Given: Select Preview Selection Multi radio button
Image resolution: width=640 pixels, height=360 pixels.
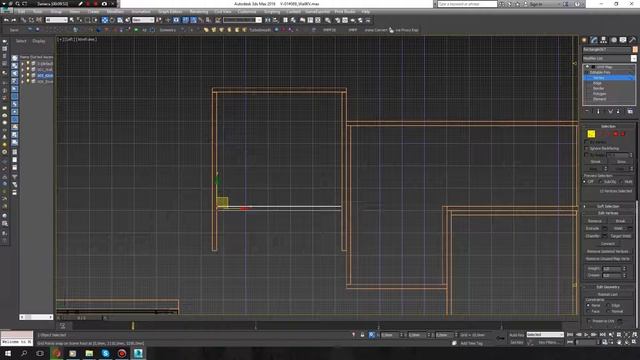Looking at the screenshot, I should pos(622,182).
